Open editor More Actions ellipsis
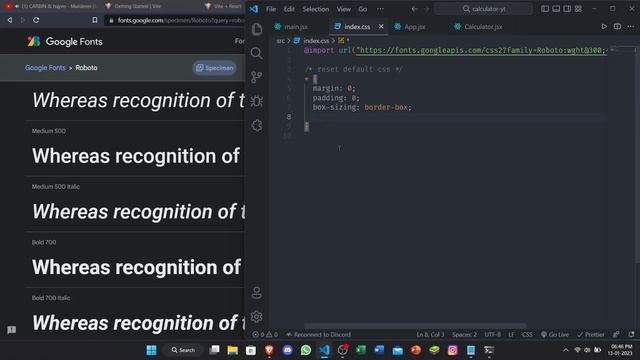 click(631, 27)
